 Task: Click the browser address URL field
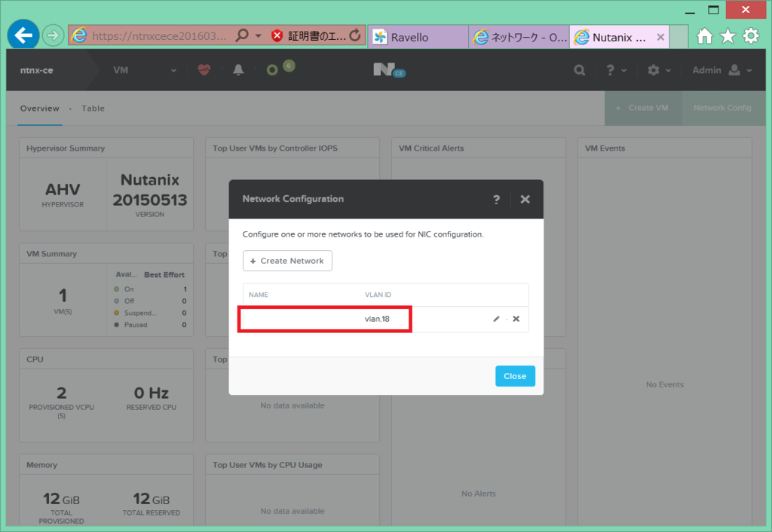(x=159, y=36)
